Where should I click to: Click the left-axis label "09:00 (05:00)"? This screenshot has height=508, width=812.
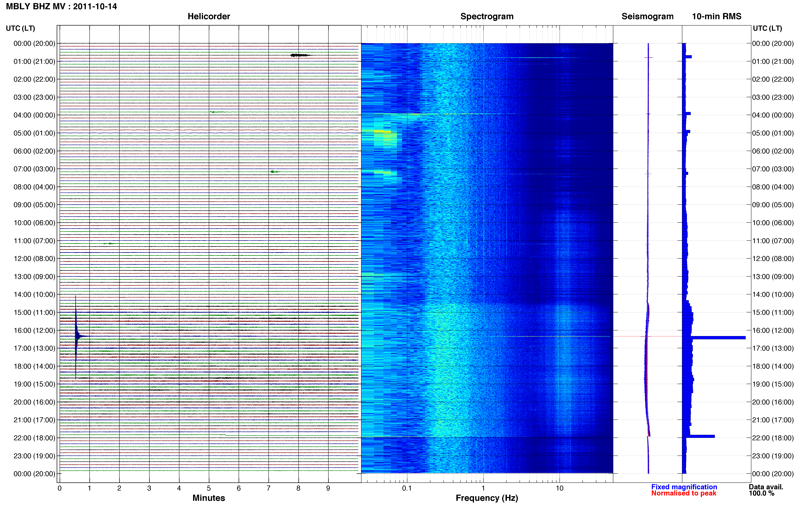(35, 205)
